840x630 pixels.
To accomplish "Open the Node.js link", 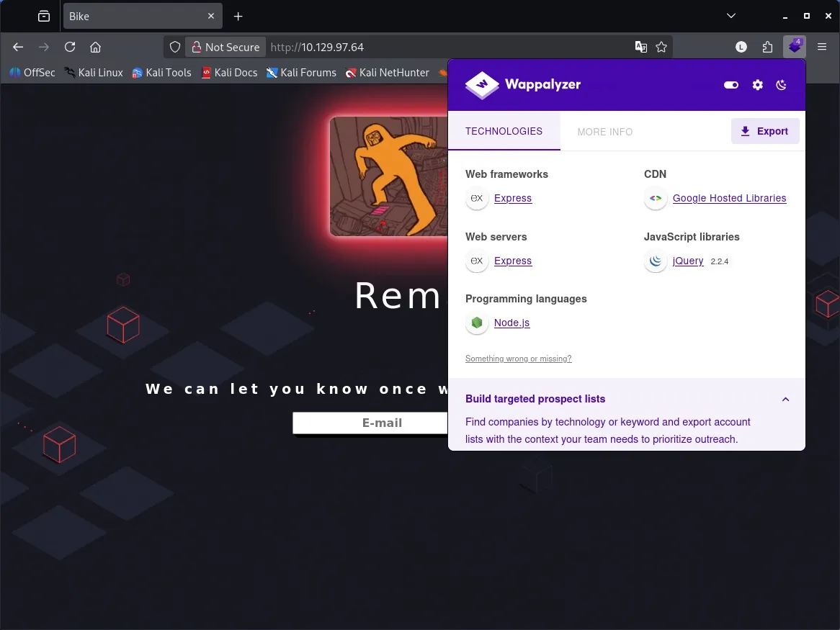I will (x=511, y=323).
